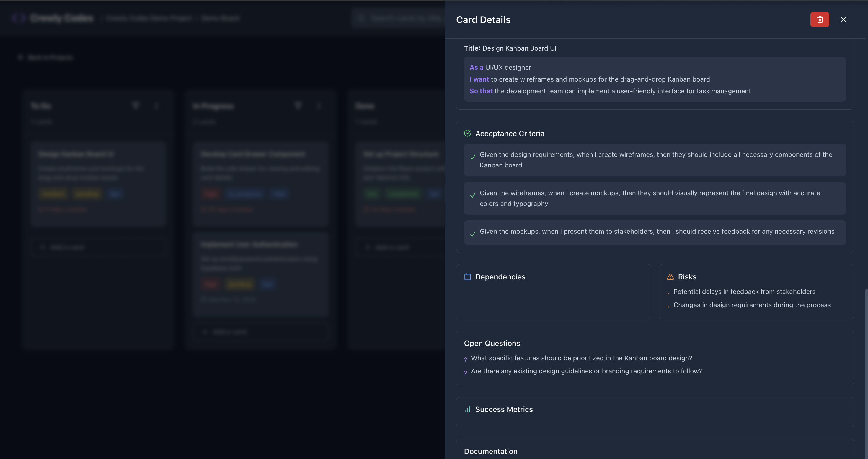Open the In Progress column filter

(x=298, y=106)
